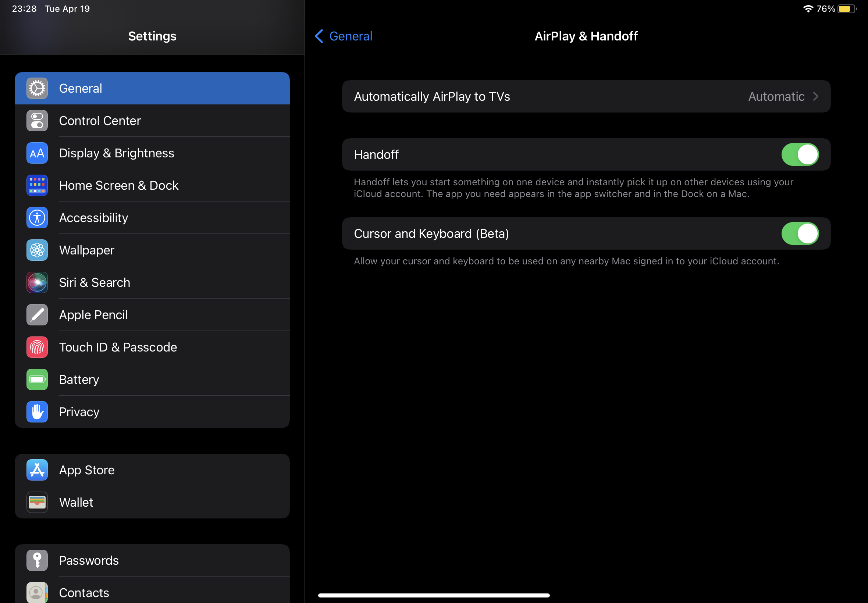Open the Siri & Search icon
This screenshot has height=603, width=868.
pyautogui.click(x=37, y=282)
